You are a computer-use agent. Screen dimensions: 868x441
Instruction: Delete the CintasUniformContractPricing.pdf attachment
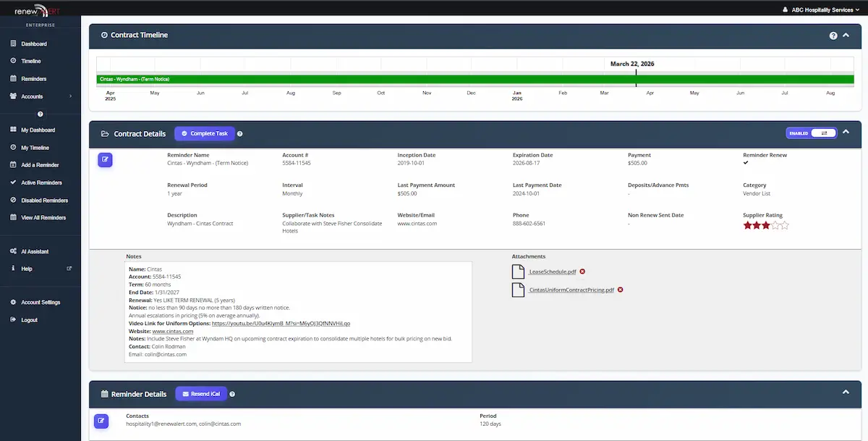tap(620, 290)
